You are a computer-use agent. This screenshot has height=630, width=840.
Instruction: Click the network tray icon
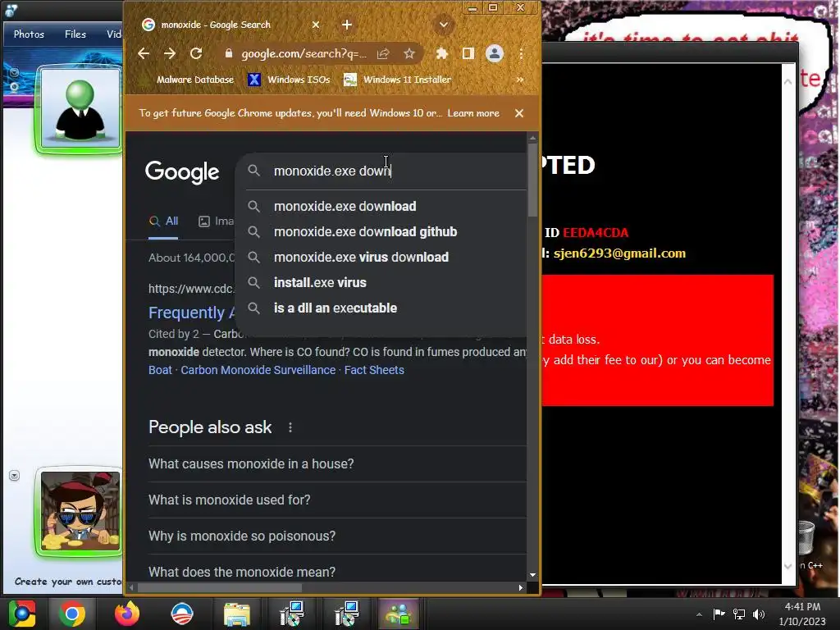coord(739,614)
